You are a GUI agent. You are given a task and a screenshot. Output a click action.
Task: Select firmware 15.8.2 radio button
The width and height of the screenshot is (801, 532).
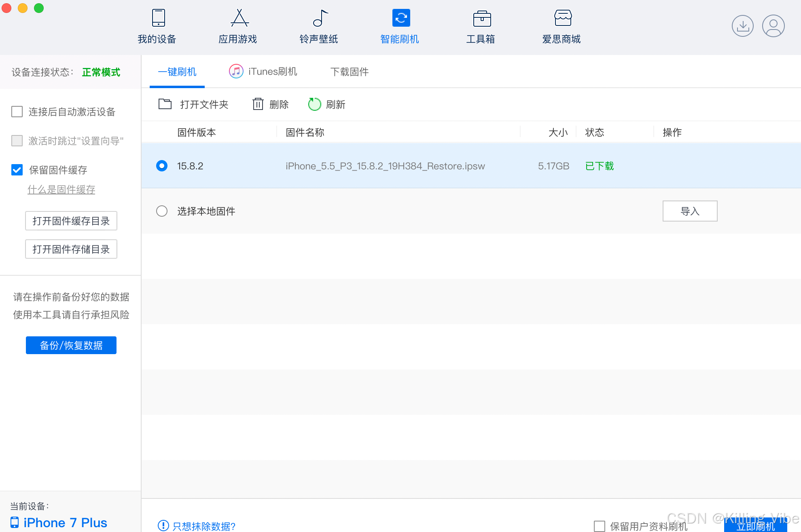pos(162,166)
